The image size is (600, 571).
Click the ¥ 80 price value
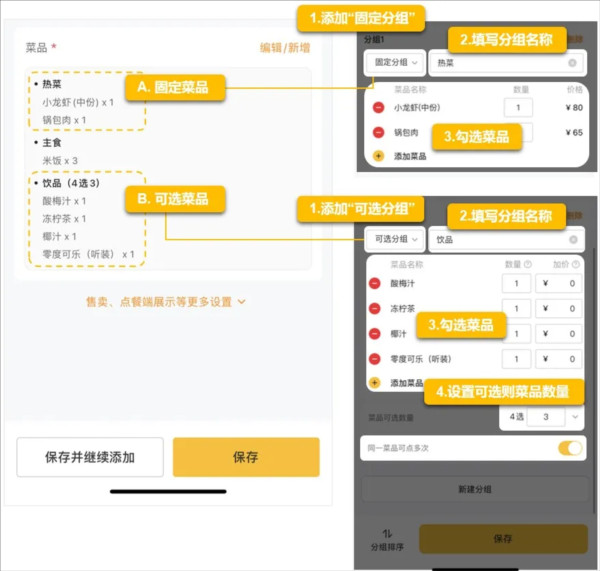pos(574,108)
